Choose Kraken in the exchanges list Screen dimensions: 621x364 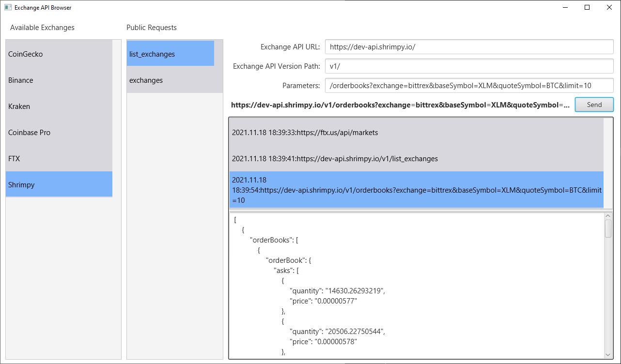tap(59, 106)
